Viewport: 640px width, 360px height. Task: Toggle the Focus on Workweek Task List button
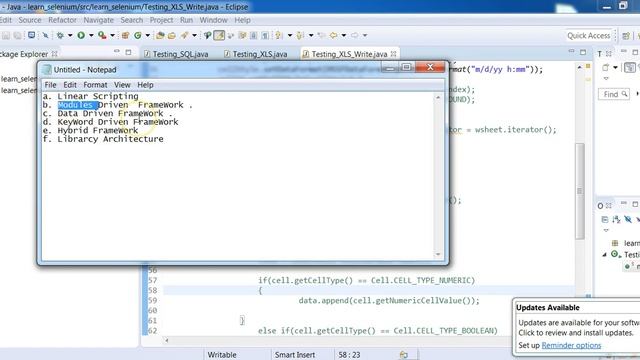click(630, 67)
